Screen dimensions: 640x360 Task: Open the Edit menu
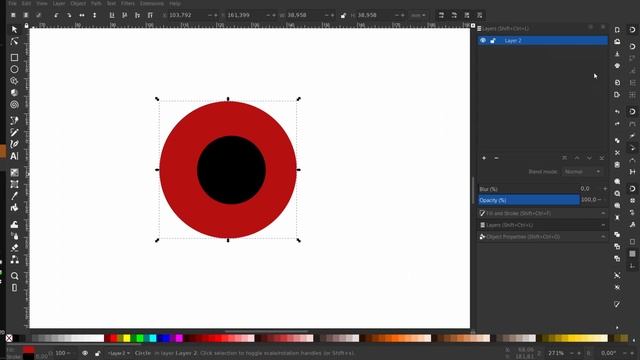[27, 3]
